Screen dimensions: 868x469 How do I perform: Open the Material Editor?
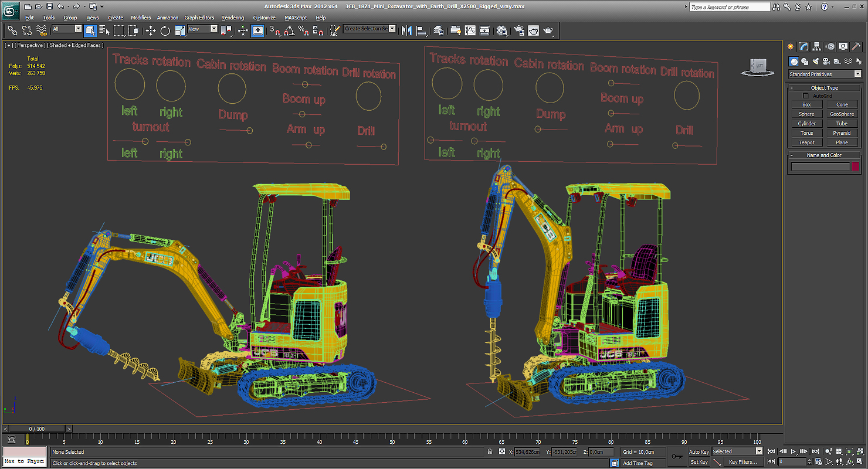click(502, 30)
